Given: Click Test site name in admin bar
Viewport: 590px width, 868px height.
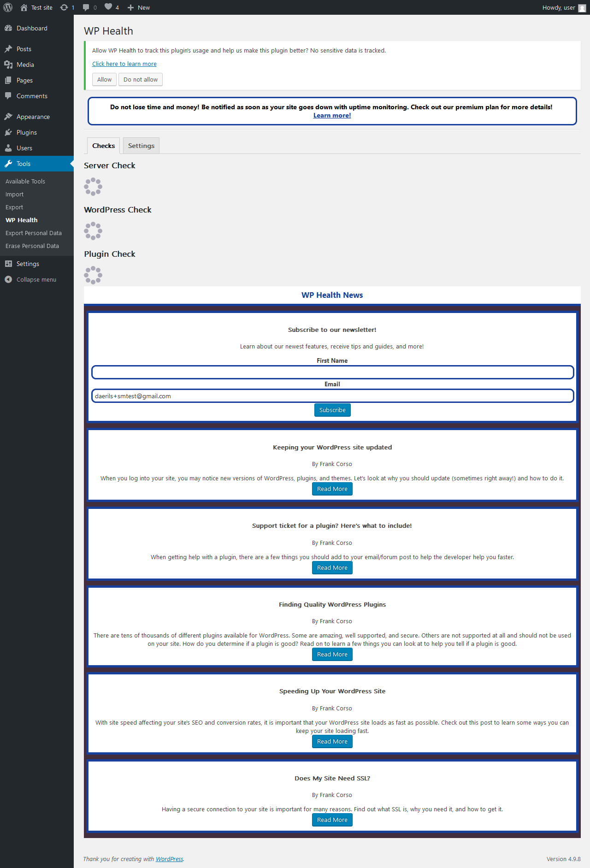Looking at the screenshot, I should coord(42,7).
